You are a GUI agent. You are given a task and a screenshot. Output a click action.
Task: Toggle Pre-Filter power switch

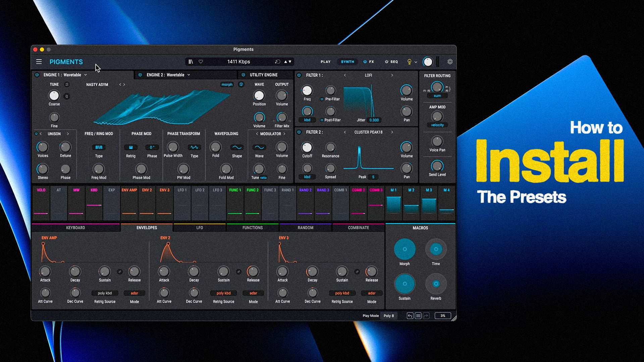click(x=322, y=99)
